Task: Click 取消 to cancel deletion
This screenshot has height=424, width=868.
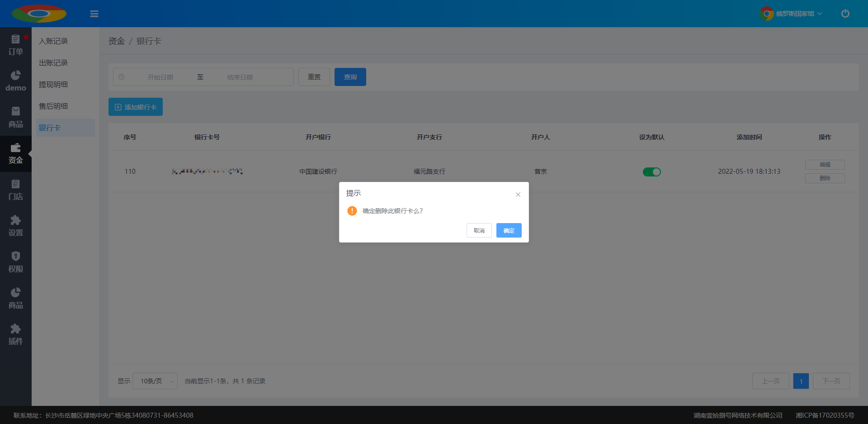Action: (x=479, y=230)
